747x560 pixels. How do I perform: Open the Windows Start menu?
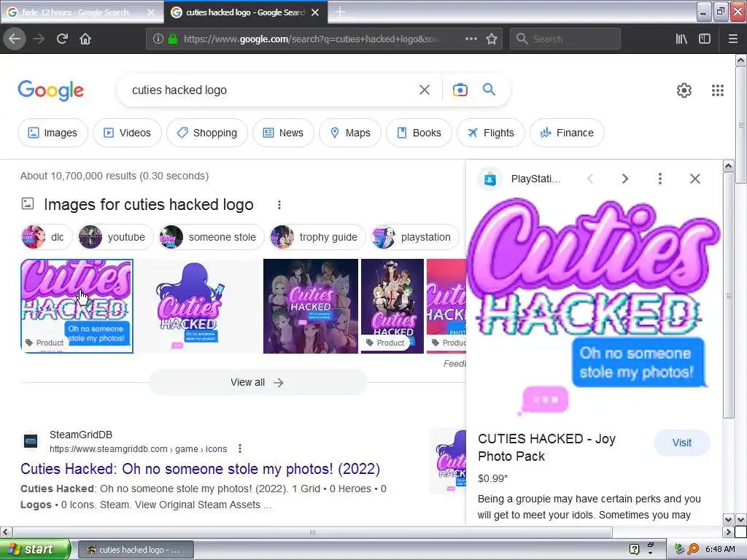coord(35,549)
